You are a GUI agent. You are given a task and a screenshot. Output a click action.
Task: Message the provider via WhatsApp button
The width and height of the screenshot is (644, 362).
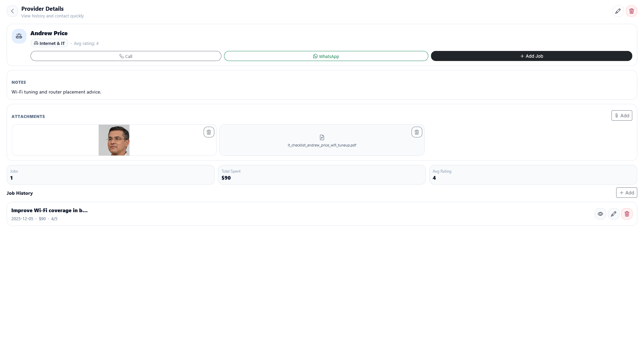pyautogui.click(x=326, y=56)
